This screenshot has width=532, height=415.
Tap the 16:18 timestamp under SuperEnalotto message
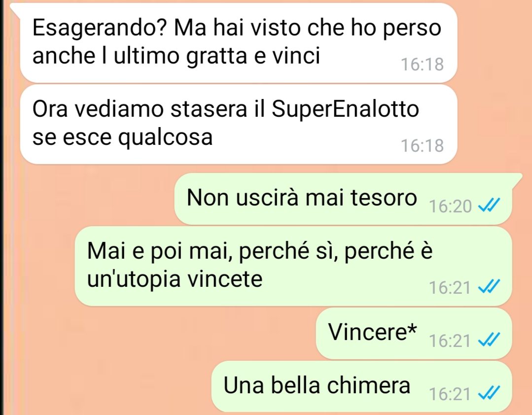point(422,145)
